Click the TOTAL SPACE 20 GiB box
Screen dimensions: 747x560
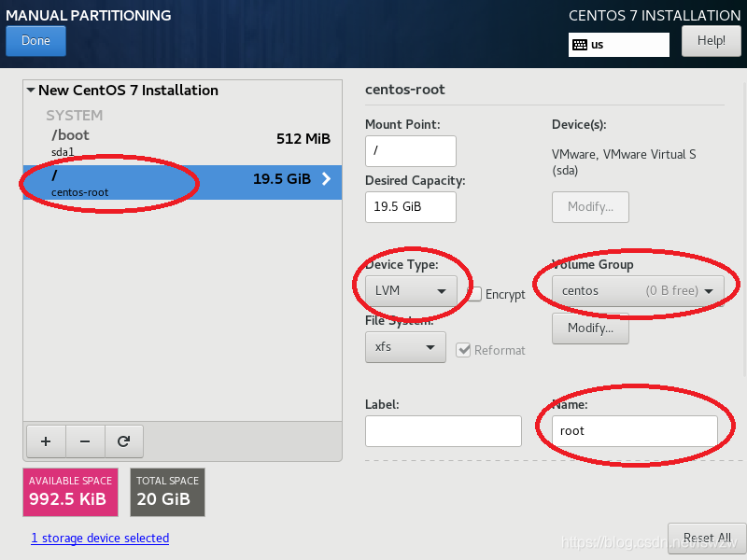[x=168, y=492]
